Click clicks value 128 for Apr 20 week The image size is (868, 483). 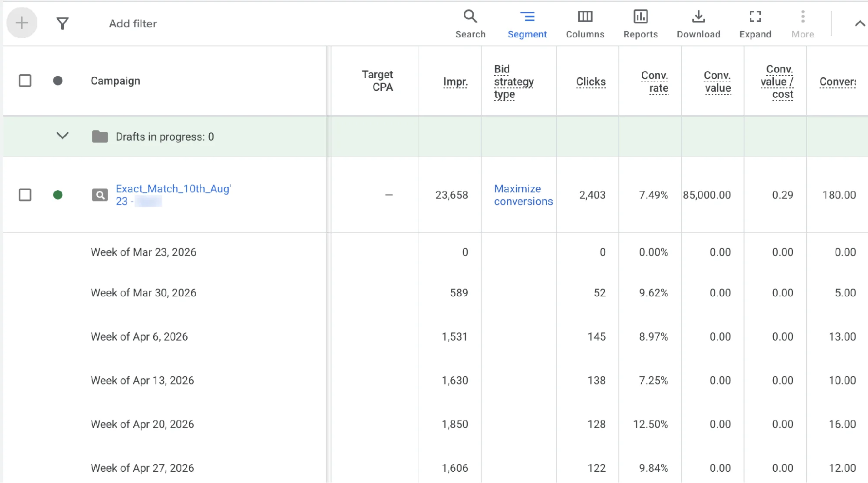tap(597, 424)
